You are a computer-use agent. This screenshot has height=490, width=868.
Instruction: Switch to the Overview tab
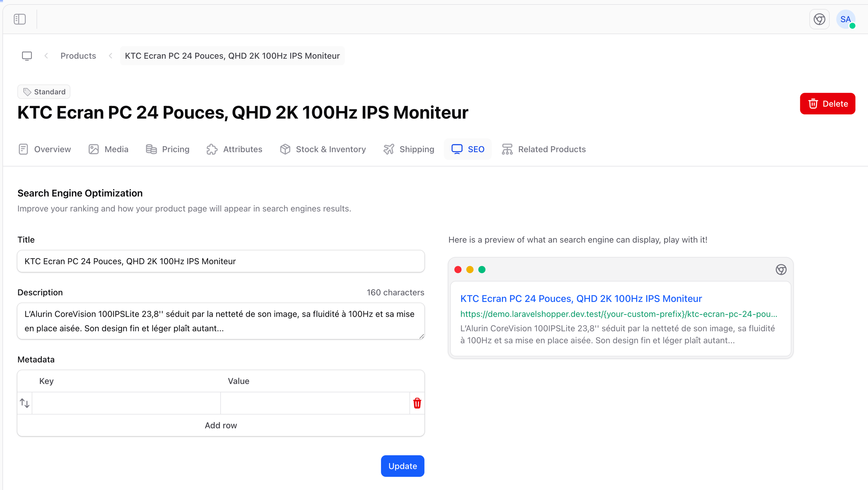tap(44, 149)
